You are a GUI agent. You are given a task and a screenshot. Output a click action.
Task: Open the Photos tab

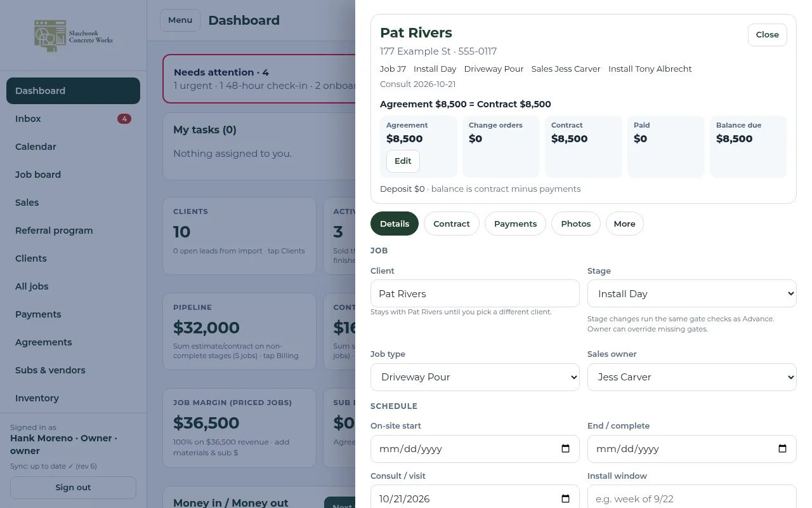point(576,224)
